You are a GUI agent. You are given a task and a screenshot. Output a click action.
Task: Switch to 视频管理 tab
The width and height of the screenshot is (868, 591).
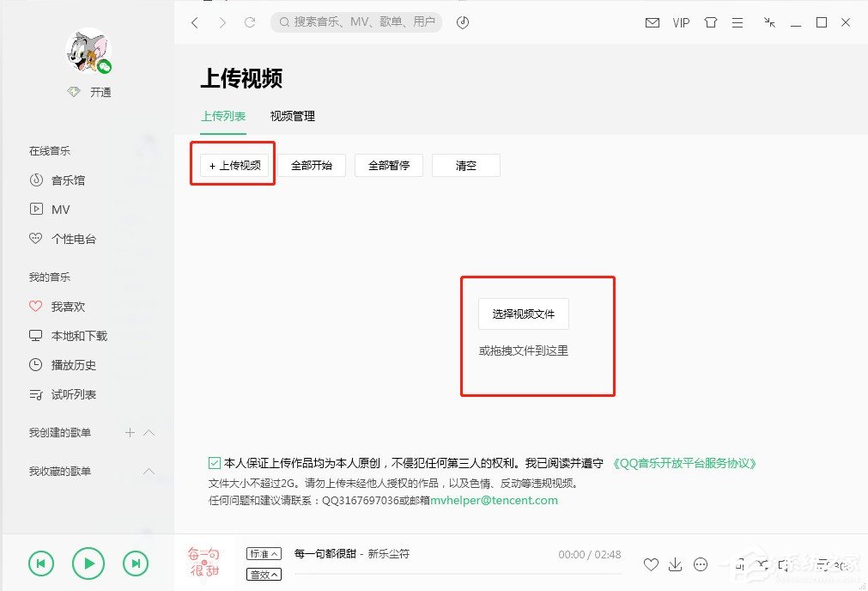tap(292, 115)
